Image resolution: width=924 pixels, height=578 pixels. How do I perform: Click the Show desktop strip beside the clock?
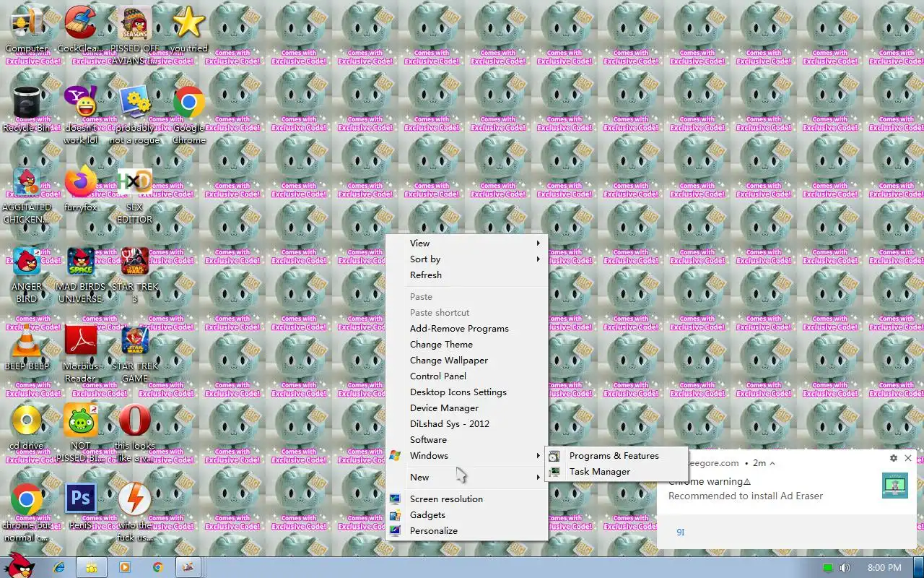(x=918, y=568)
